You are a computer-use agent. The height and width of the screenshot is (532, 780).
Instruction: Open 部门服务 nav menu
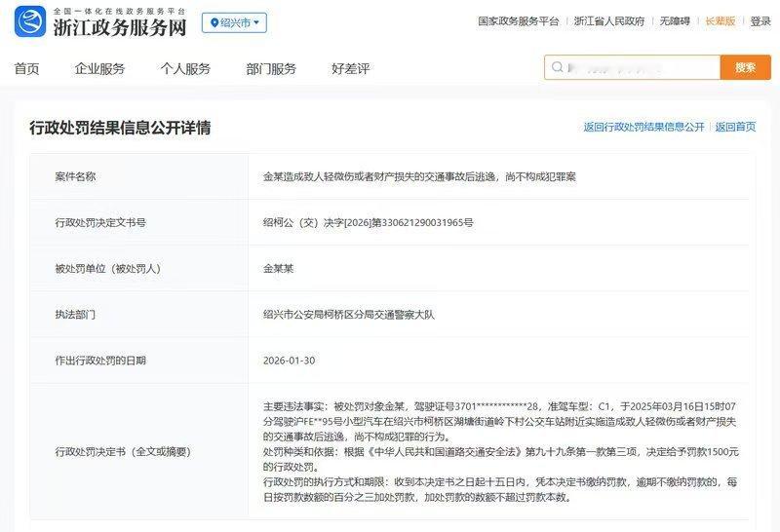[x=271, y=68]
